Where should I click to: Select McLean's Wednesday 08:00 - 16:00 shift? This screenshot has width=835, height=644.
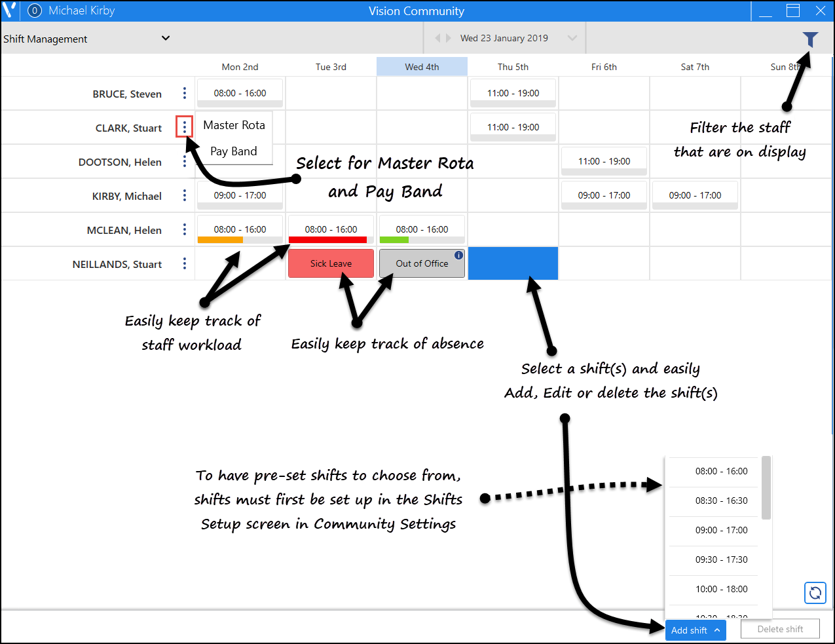coord(422,229)
